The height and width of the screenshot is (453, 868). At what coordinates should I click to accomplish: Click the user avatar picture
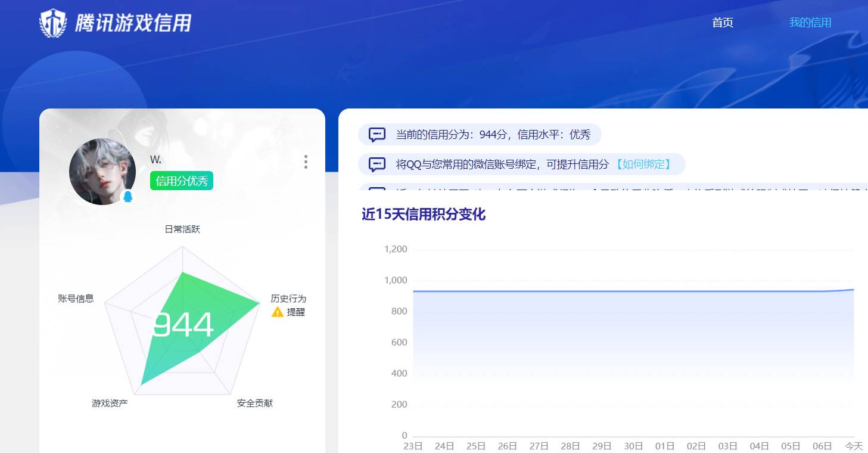(102, 172)
